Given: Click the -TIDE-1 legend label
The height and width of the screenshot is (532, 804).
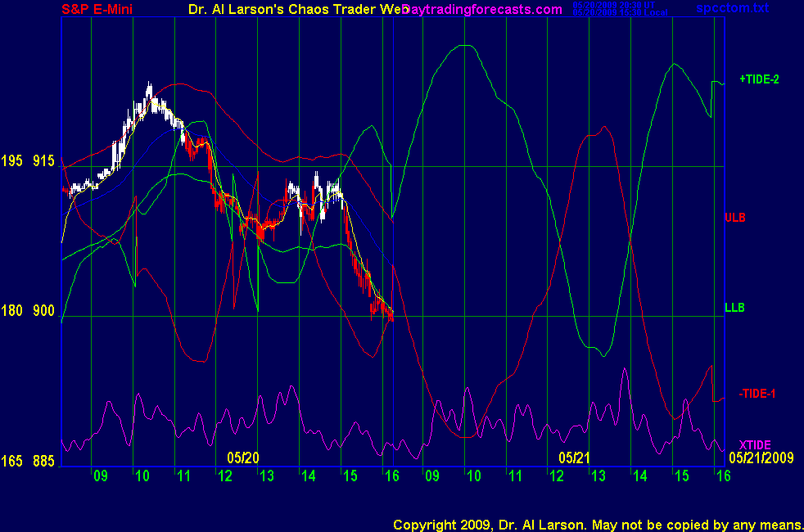Looking at the screenshot, I should click(757, 394).
